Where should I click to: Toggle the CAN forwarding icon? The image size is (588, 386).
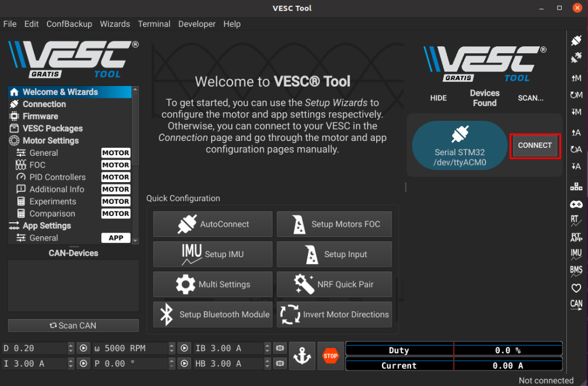[576, 305]
